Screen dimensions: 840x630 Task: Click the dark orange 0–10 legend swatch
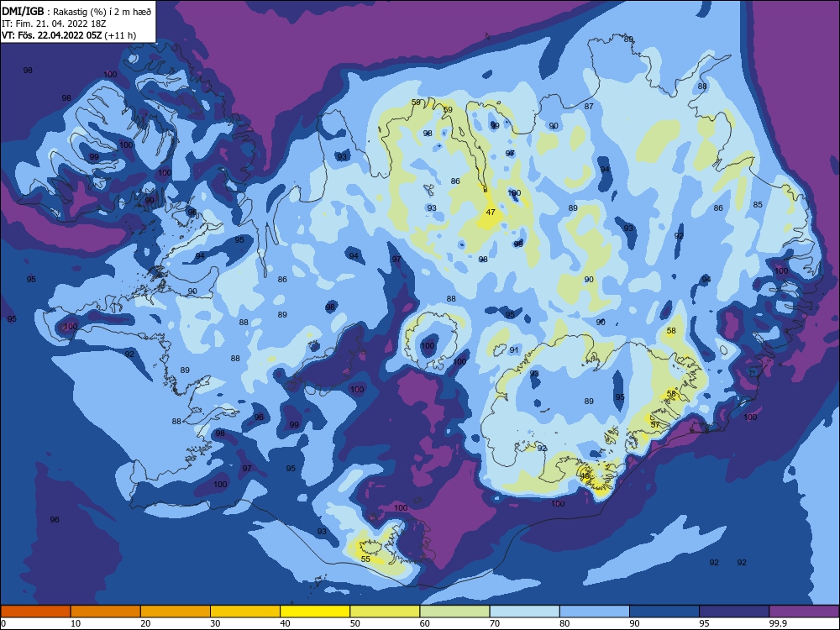click(x=35, y=612)
